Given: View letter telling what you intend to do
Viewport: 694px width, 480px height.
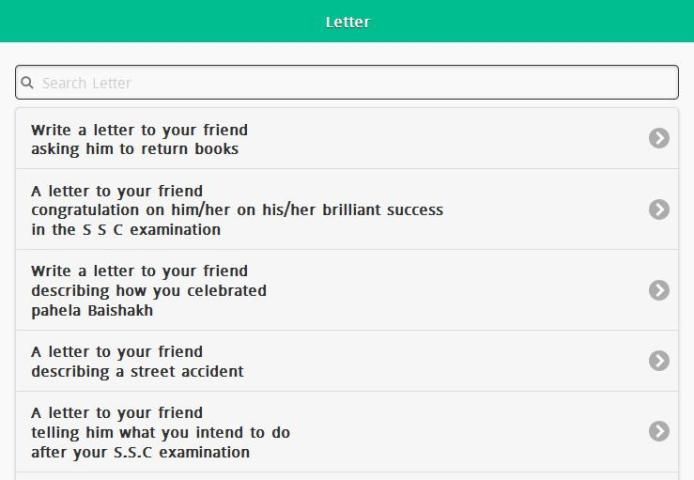Looking at the screenshot, I should tap(300, 431).
